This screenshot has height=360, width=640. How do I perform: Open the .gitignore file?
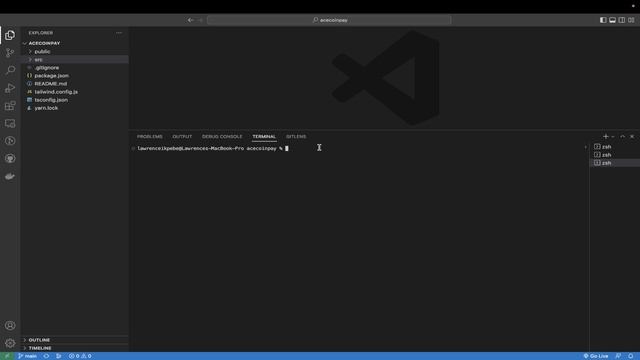(75, 68)
